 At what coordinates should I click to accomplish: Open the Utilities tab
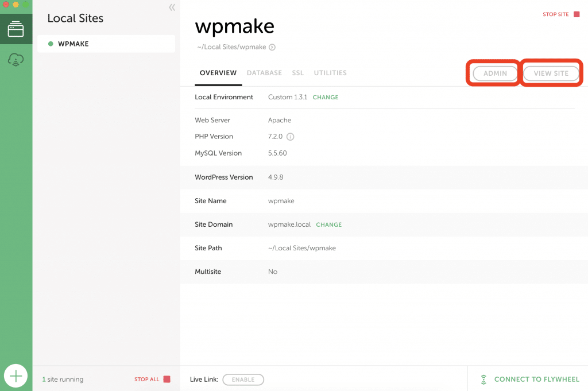pos(330,73)
